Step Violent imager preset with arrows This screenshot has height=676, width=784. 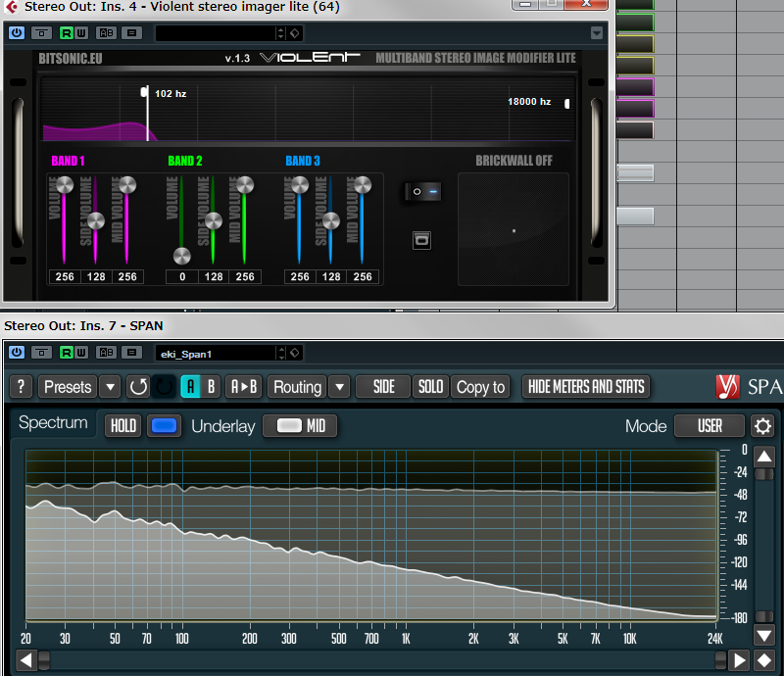(281, 33)
